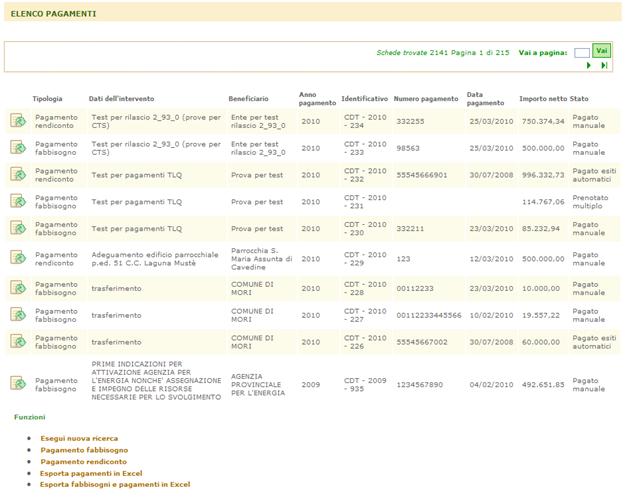Click the 'Data pagamento' column header
This screenshot has height=504, width=625.
[485, 98]
